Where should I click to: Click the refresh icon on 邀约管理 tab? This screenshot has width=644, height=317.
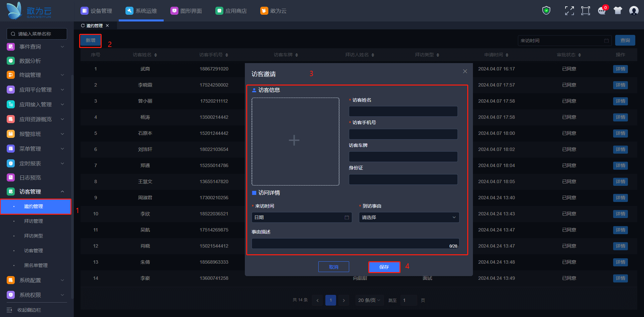(x=83, y=25)
